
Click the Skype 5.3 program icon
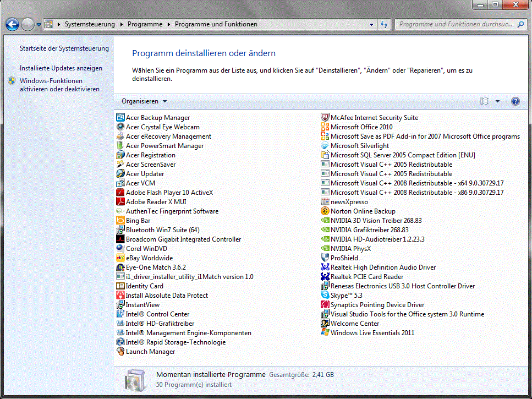(x=326, y=296)
